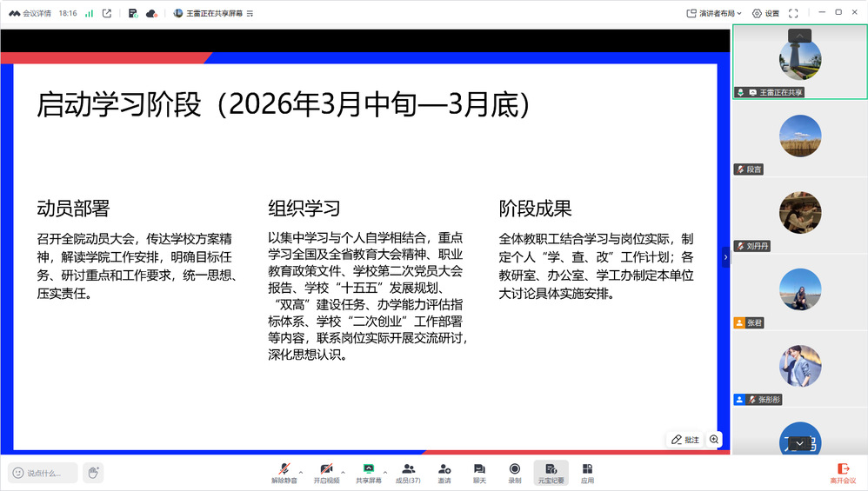Open 元宝纪要 meeting notes
868x491 pixels.
(551, 472)
